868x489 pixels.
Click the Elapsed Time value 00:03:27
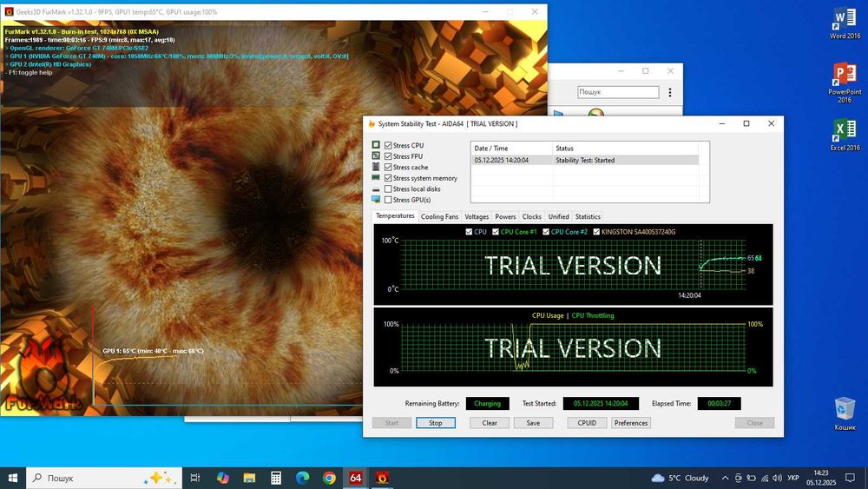pyautogui.click(x=719, y=404)
